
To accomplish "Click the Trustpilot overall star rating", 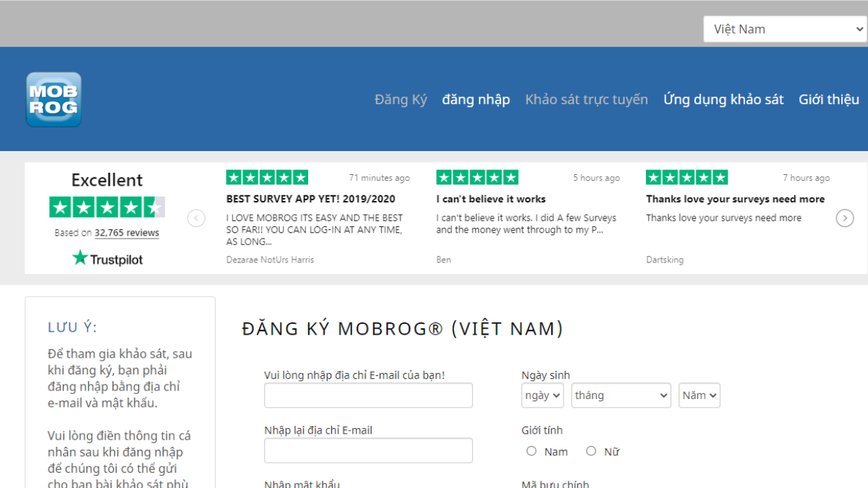I will [107, 207].
